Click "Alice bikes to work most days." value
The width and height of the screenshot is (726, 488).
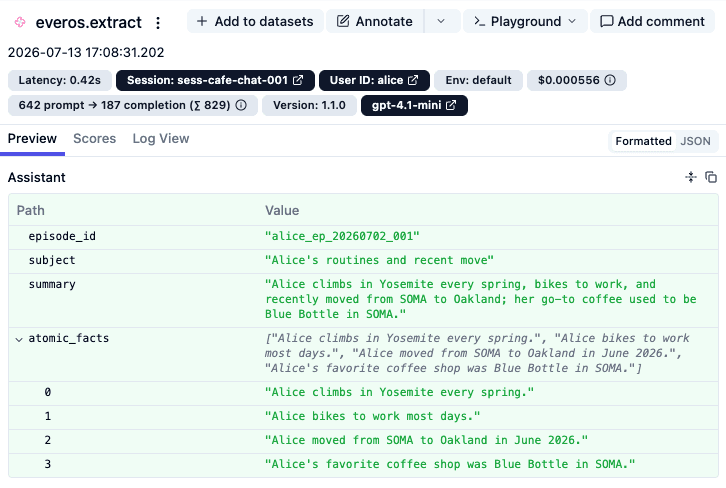(372, 416)
